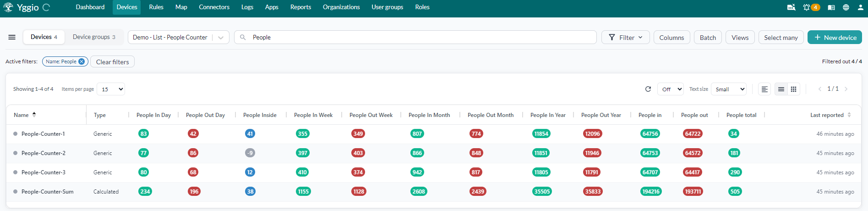
Task: Switch to grid view layout
Action: tap(794, 89)
